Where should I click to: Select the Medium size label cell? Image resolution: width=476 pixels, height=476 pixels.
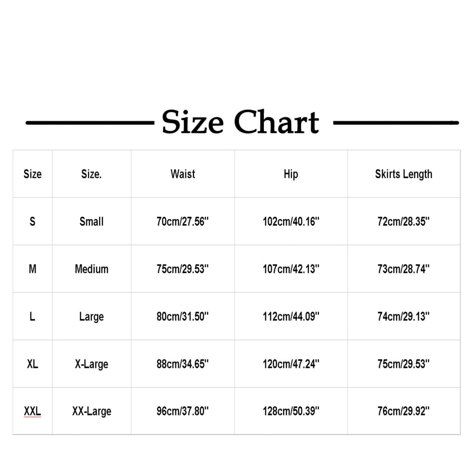pos(92,269)
